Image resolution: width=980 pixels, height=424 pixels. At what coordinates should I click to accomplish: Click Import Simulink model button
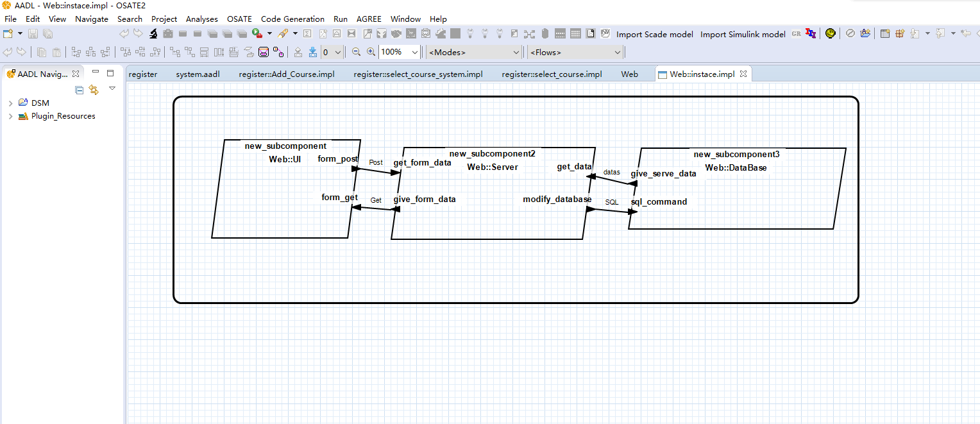[743, 34]
